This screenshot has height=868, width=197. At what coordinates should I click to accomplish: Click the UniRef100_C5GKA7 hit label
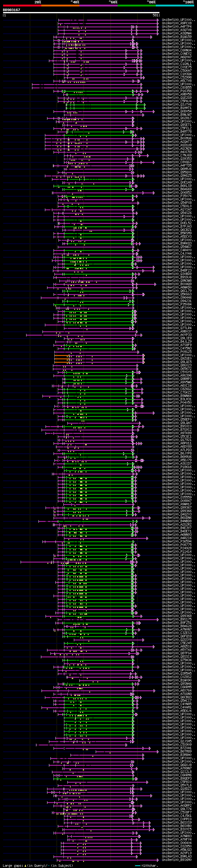[177, 71]
